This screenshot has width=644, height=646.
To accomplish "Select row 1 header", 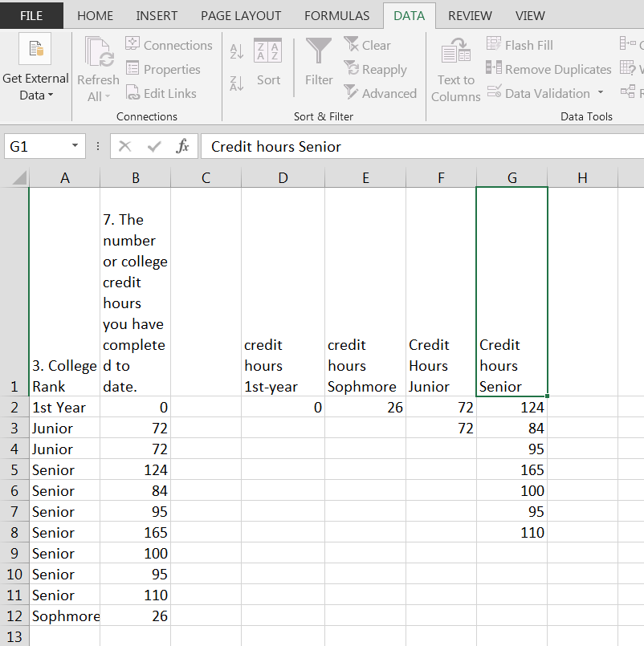I will click(x=14, y=291).
